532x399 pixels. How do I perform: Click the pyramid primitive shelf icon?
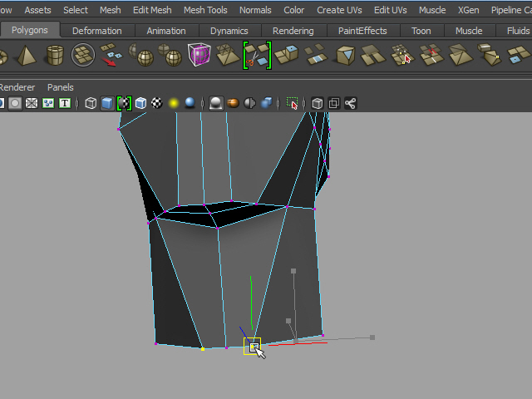coord(25,57)
